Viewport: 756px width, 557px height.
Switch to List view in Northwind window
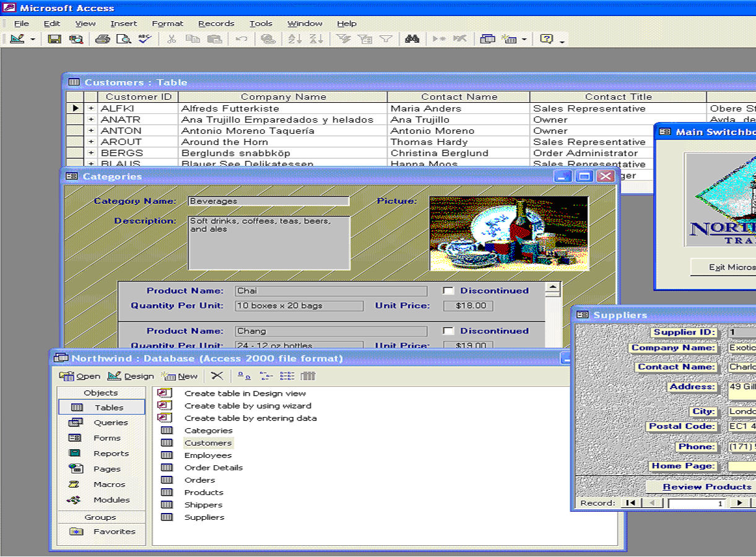click(287, 375)
